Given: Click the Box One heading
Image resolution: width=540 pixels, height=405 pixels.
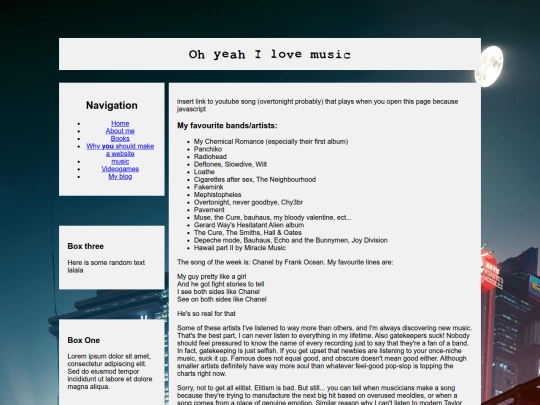Looking at the screenshot, I should point(84,340).
